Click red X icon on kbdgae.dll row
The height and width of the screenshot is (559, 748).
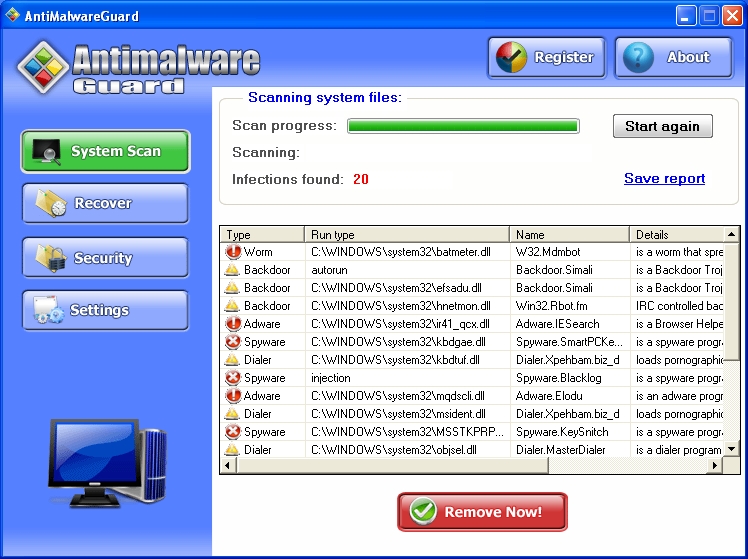[233, 342]
